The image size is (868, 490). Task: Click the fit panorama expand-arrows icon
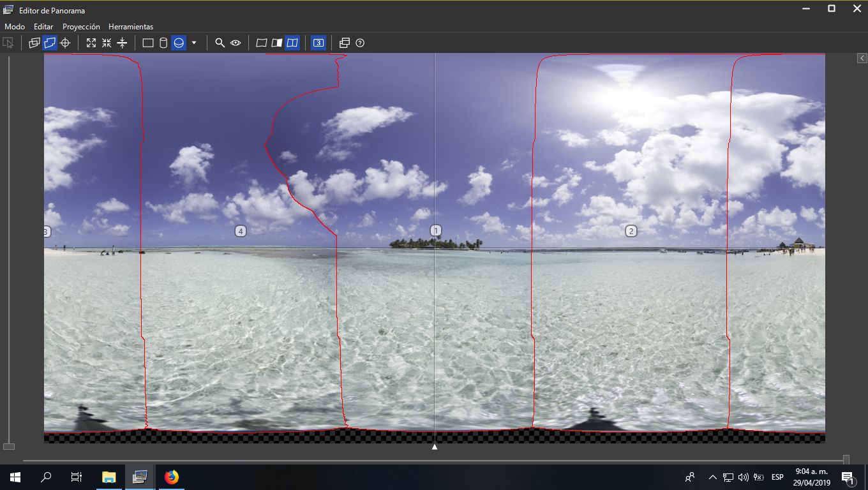pyautogui.click(x=91, y=43)
